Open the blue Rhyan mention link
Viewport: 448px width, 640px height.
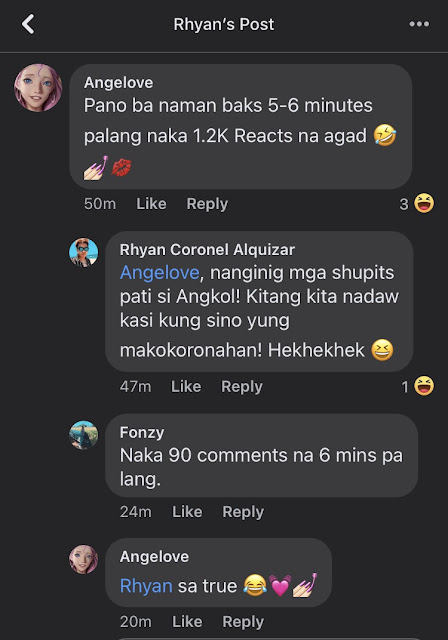pyautogui.click(x=146, y=586)
